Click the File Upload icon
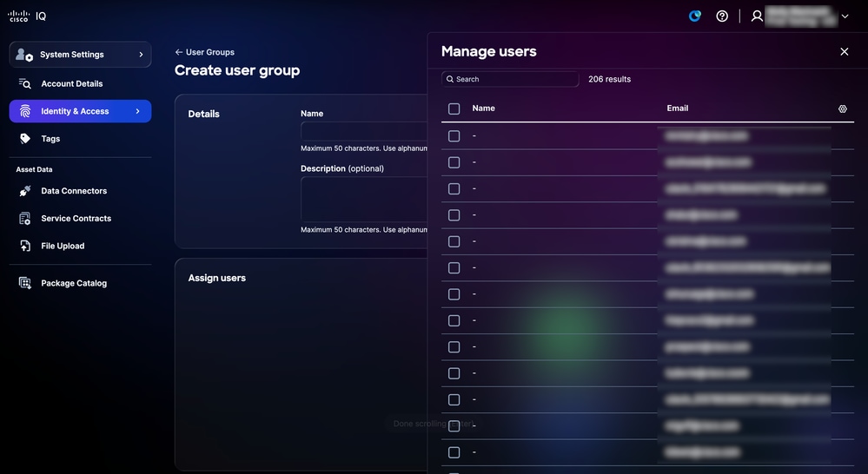This screenshot has width=868, height=474. click(25, 247)
